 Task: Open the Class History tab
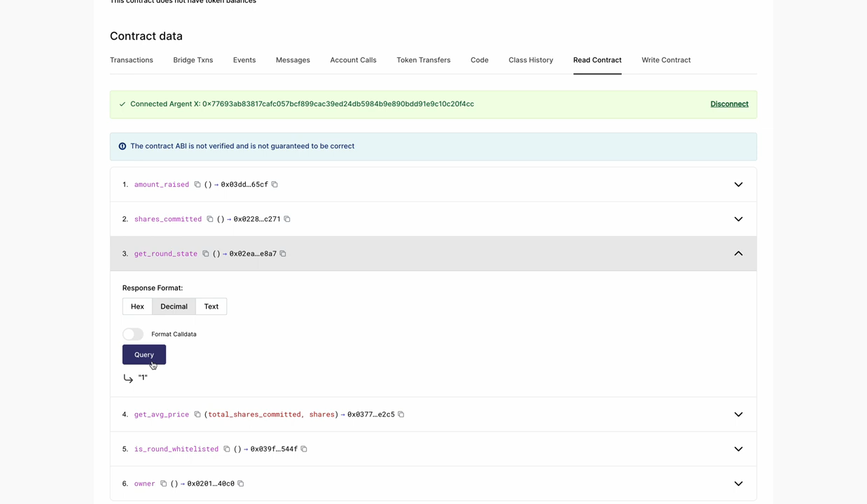click(531, 60)
